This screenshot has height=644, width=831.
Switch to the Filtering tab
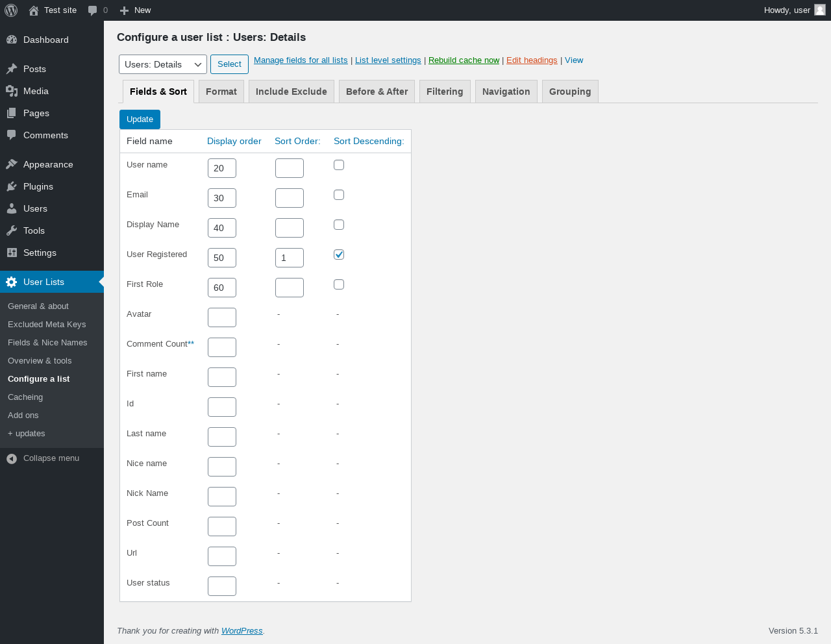click(x=445, y=92)
